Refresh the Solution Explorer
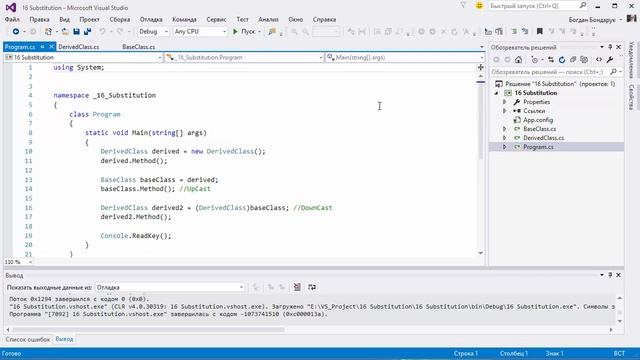 coord(562,60)
